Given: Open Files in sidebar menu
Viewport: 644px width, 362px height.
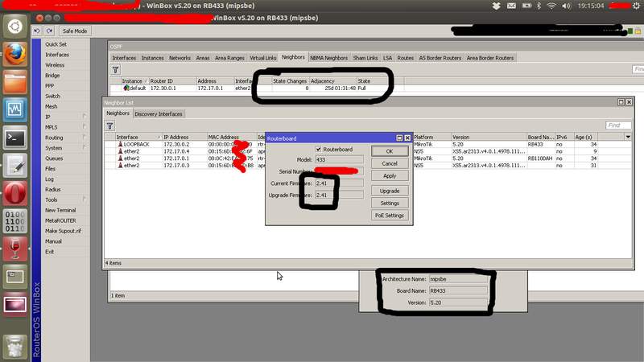Looking at the screenshot, I should coord(50,169).
